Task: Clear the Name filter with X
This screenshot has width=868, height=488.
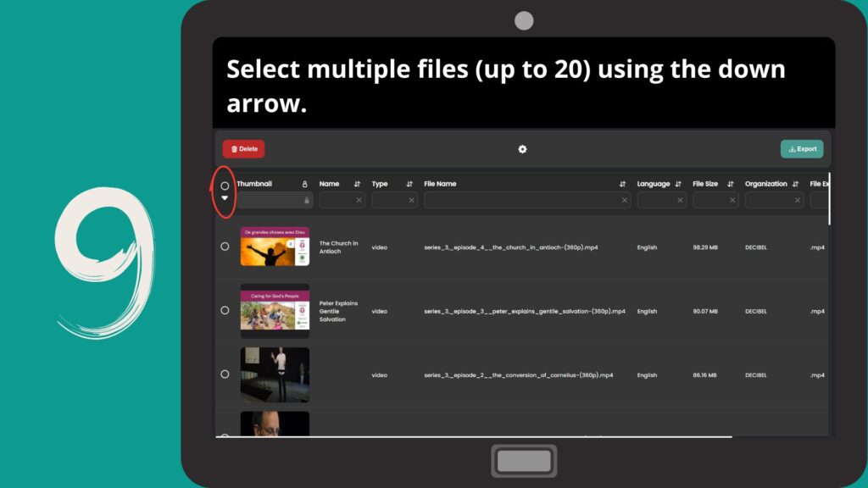Action: [x=359, y=201]
